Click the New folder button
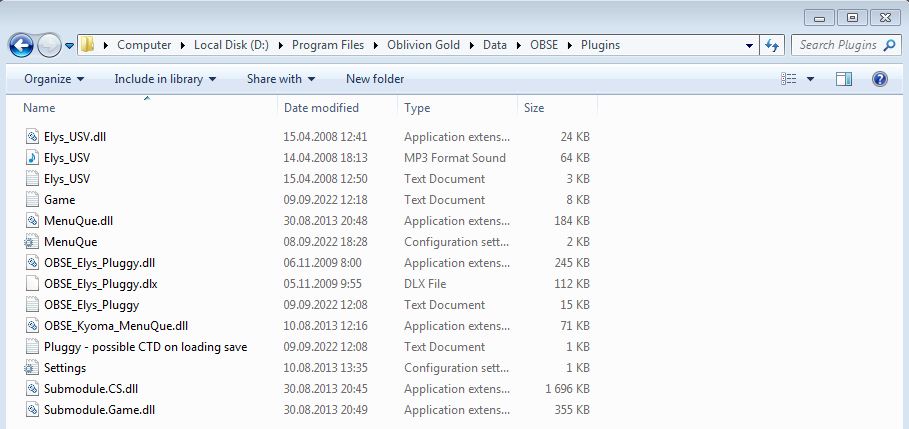Viewport: 909px width, 429px height. click(x=375, y=79)
